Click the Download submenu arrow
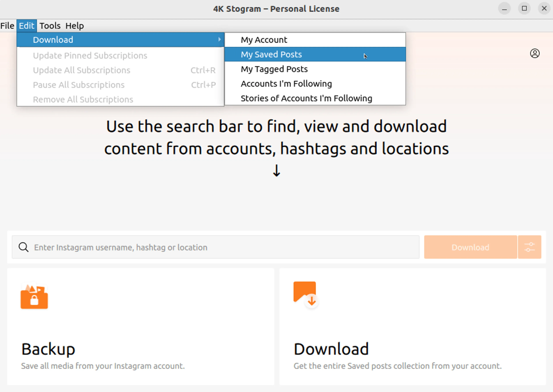Screen dimensions: 553x392 pyautogui.click(x=219, y=39)
